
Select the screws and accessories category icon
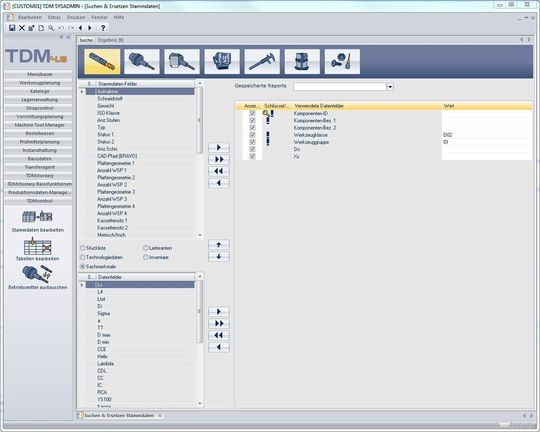tap(342, 61)
